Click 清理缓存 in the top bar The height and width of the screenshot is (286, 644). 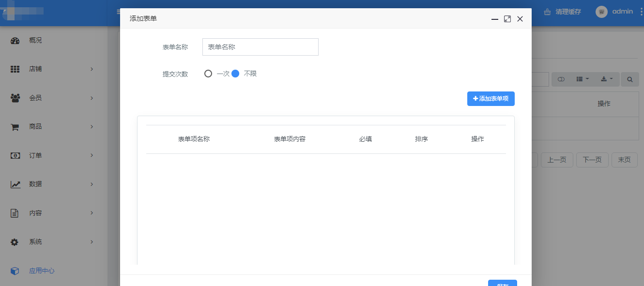tap(563, 12)
